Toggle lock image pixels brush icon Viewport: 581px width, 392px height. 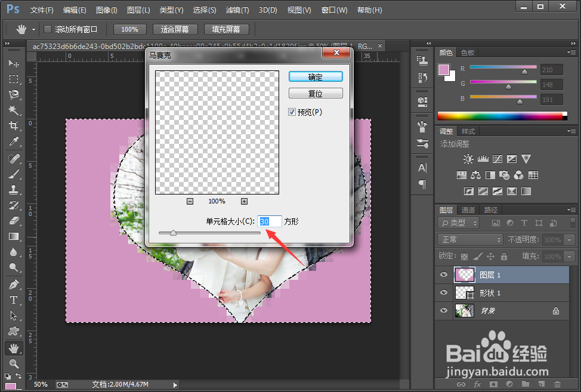click(x=478, y=257)
